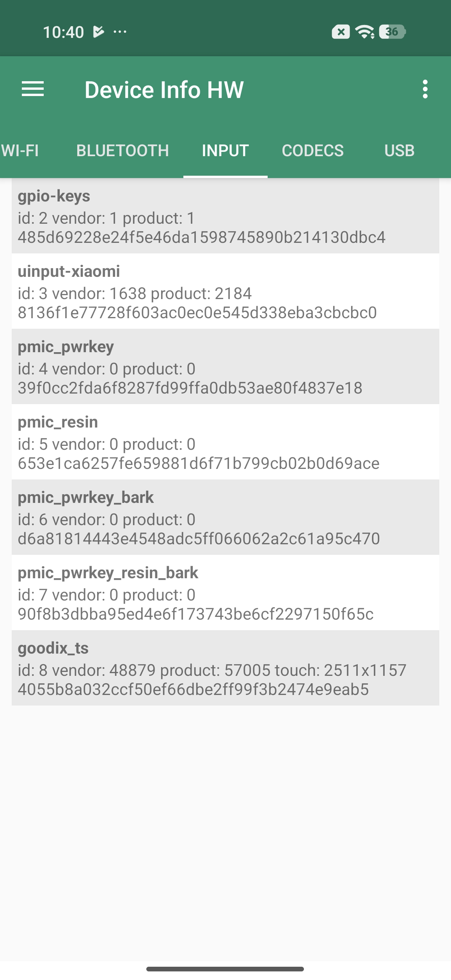Select the pmic_pwrkey list item
Screen dimensions: 451x980
coord(225,367)
